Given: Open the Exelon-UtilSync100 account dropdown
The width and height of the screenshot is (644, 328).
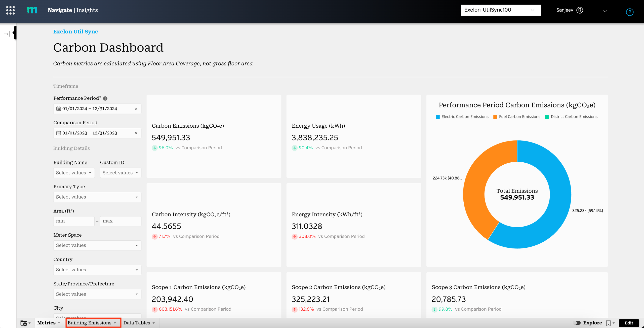Looking at the screenshot, I should click(x=501, y=10).
